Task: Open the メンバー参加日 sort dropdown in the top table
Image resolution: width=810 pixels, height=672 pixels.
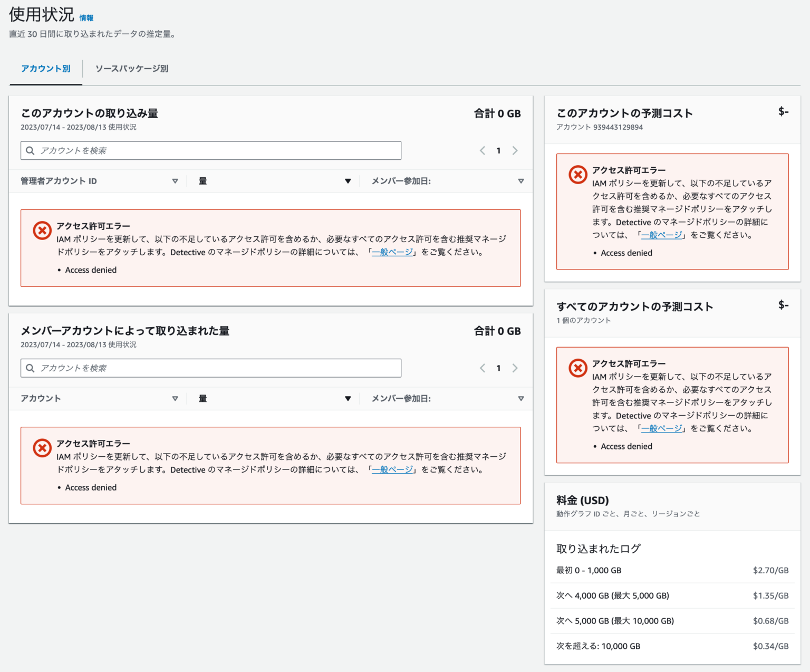Action: click(521, 181)
